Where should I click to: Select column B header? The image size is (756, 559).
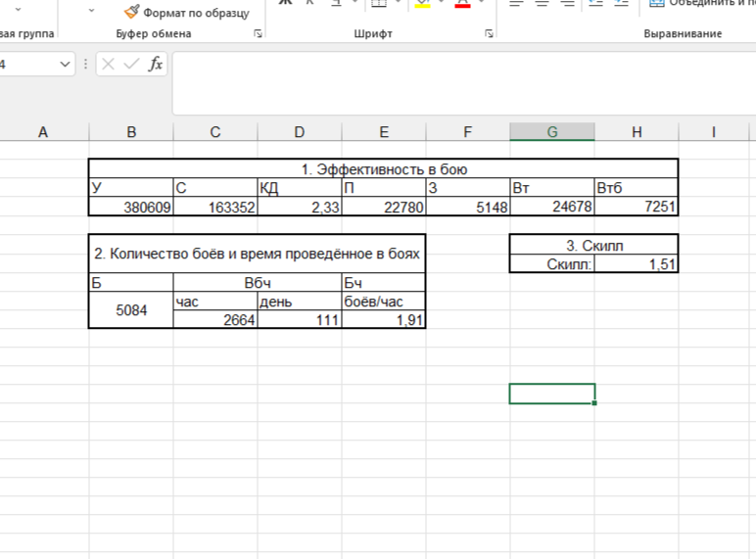[131, 132]
